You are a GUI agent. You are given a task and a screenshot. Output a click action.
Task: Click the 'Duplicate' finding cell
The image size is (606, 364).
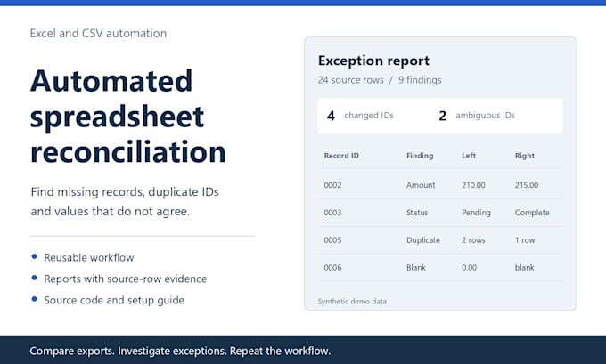[423, 240]
